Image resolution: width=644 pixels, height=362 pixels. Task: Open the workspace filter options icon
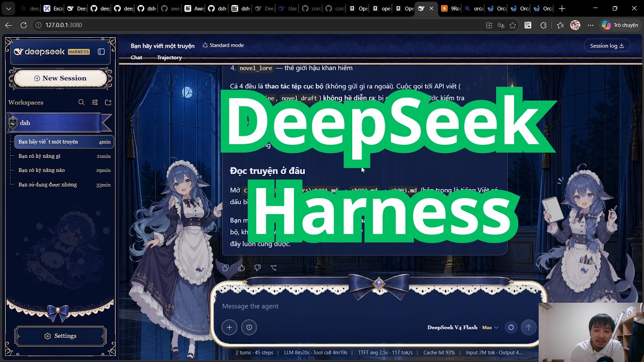(95, 102)
